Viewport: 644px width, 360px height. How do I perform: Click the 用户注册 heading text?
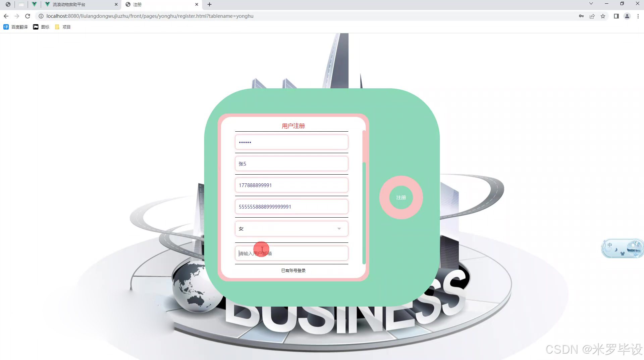(x=293, y=126)
